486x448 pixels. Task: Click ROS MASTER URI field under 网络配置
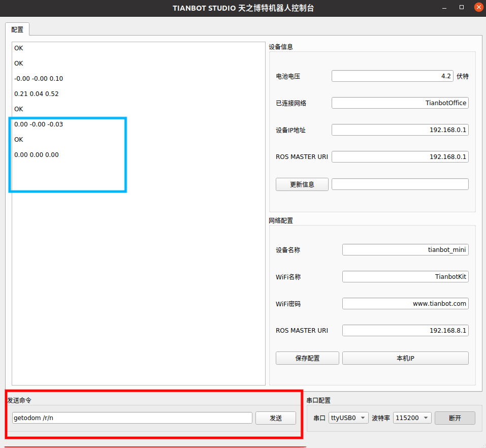[x=405, y=331]
